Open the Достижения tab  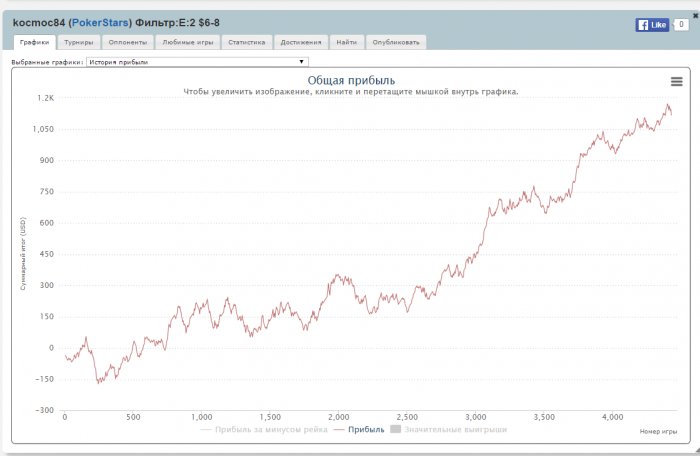click(x=301, y=42)
